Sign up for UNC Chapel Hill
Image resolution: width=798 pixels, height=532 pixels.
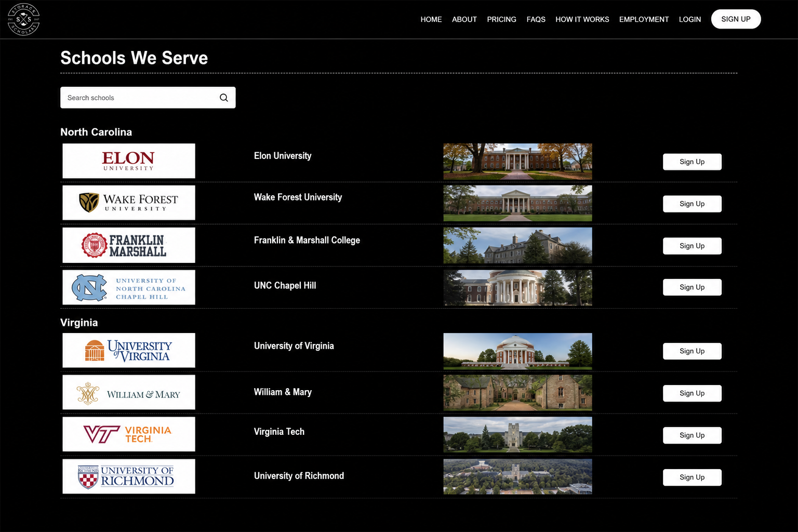pyautogui.click(x=693, y=287)
